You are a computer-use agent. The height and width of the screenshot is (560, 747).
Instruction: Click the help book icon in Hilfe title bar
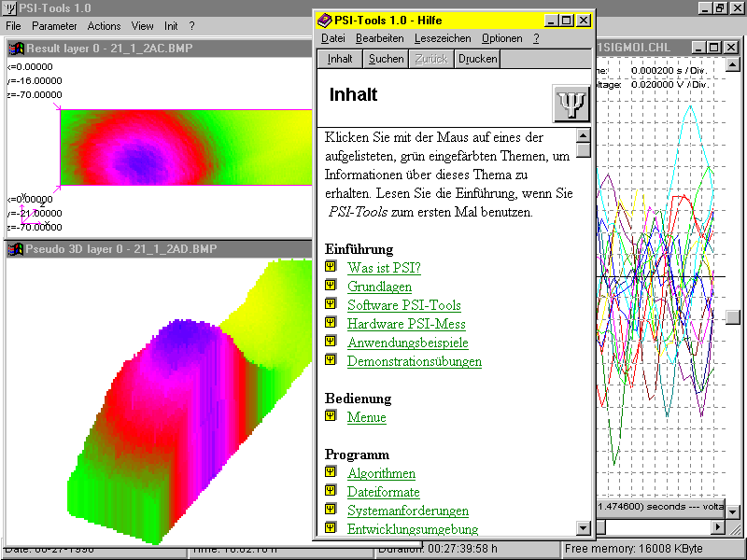pyautogui.click(x=324, y=20)
